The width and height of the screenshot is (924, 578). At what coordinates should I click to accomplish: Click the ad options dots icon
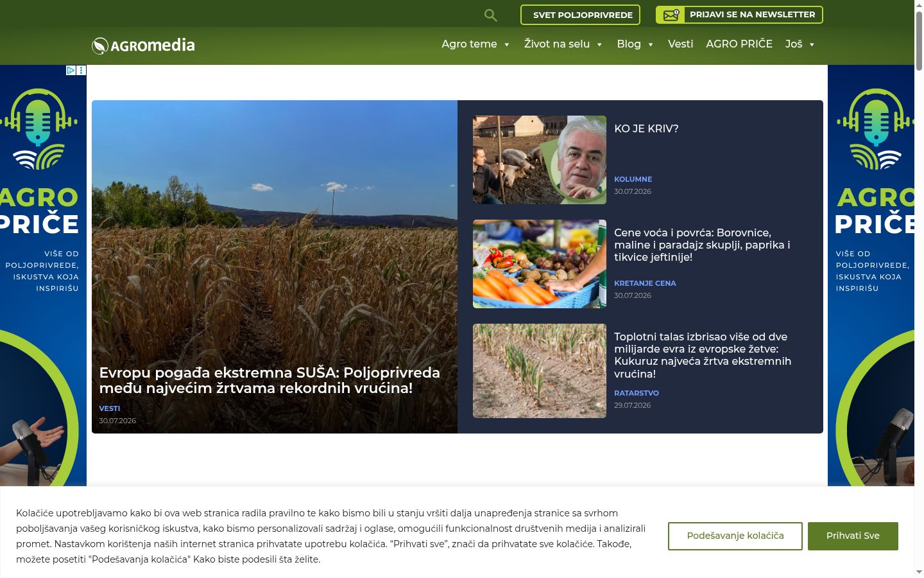[x=81, y=70]
